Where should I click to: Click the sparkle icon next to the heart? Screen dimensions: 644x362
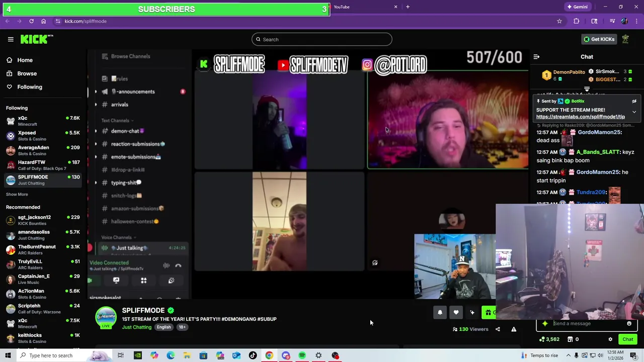472,312
